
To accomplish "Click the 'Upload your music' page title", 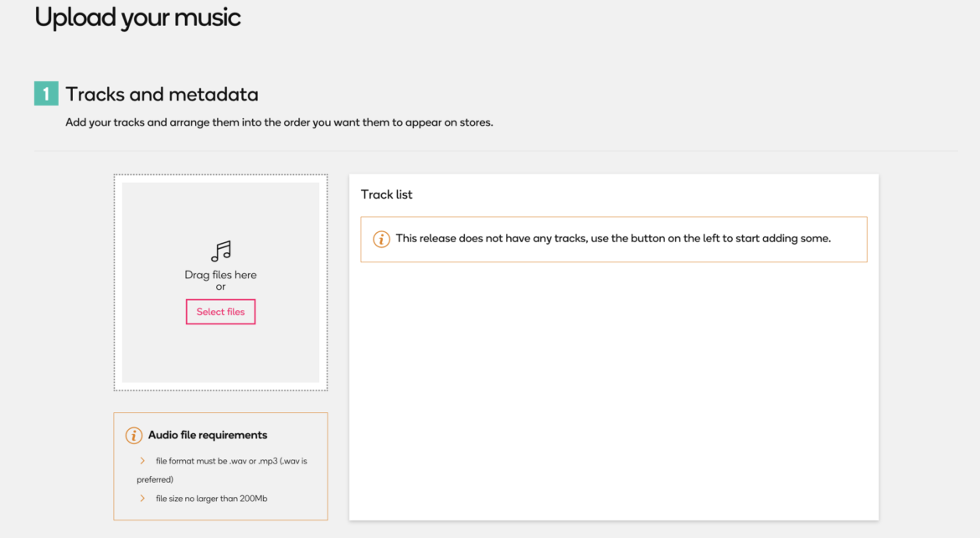I will pos(137,16).
